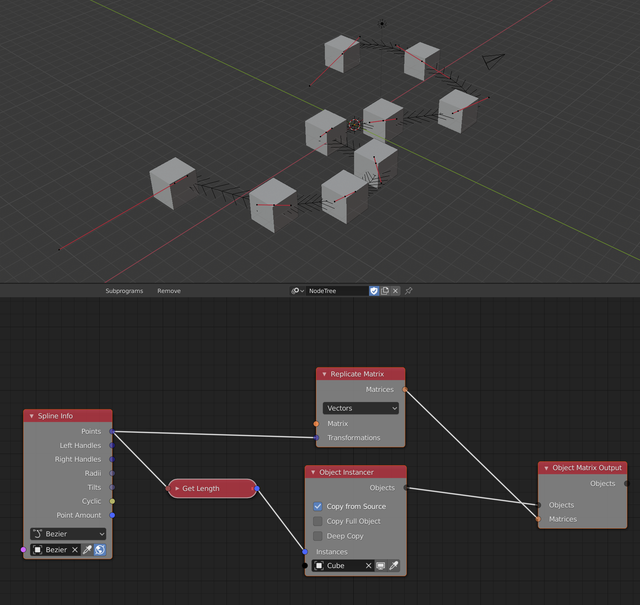Enable Copy Full Object checkbox
The width and height of the screenshot is (640, 605).
point(318,521)
